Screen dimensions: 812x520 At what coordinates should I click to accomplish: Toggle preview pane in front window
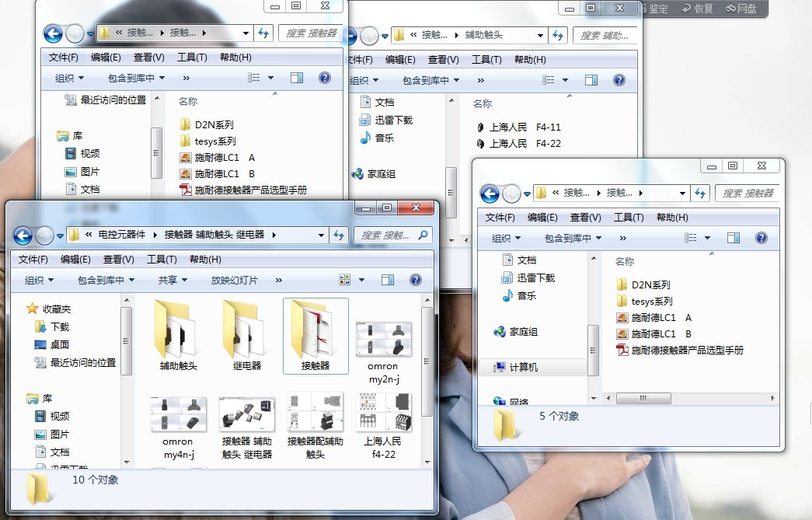pos(388,280)
